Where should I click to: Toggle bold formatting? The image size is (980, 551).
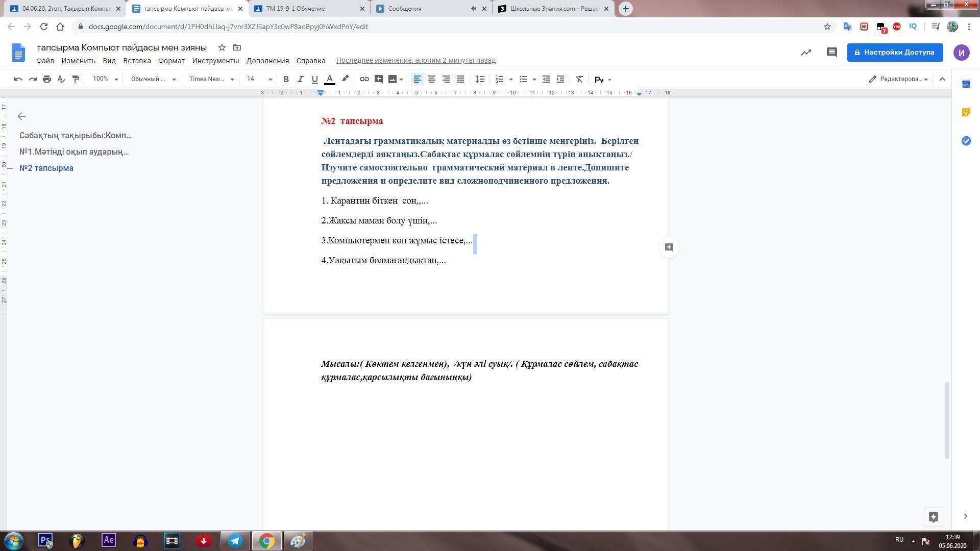pos(286,79)
